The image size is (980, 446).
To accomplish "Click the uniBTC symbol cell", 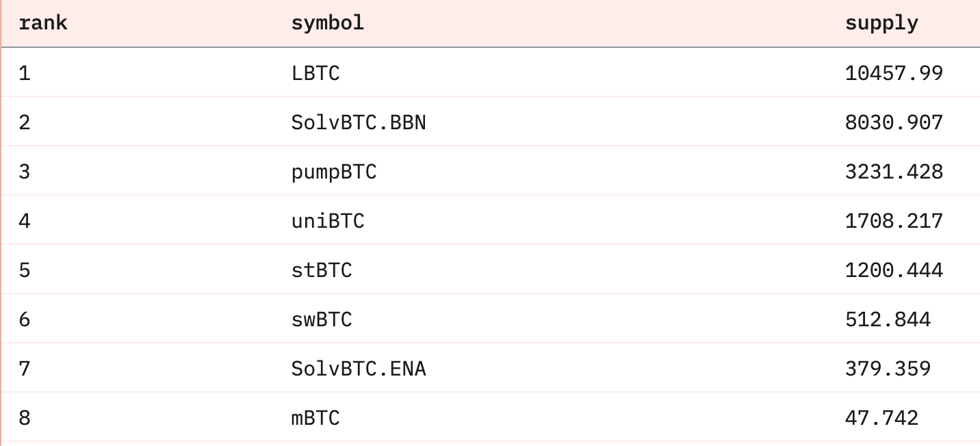I will pos(328,221).
